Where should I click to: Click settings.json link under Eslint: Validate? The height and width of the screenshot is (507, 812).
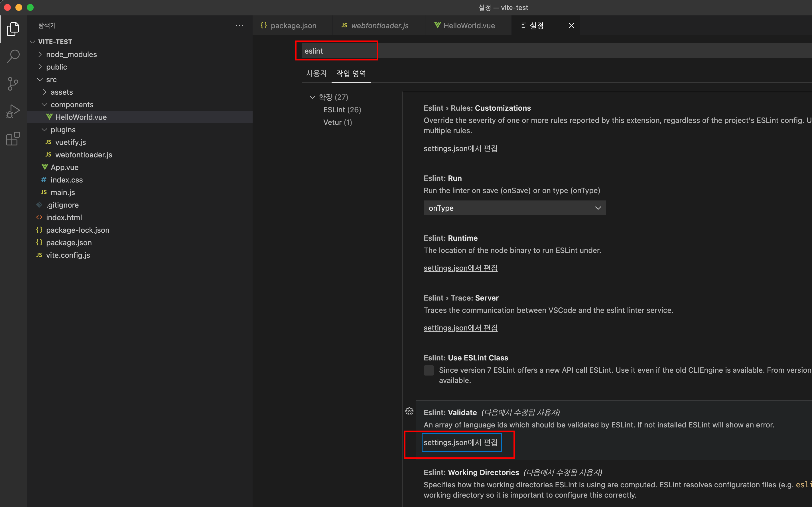[x=460, y=443]
